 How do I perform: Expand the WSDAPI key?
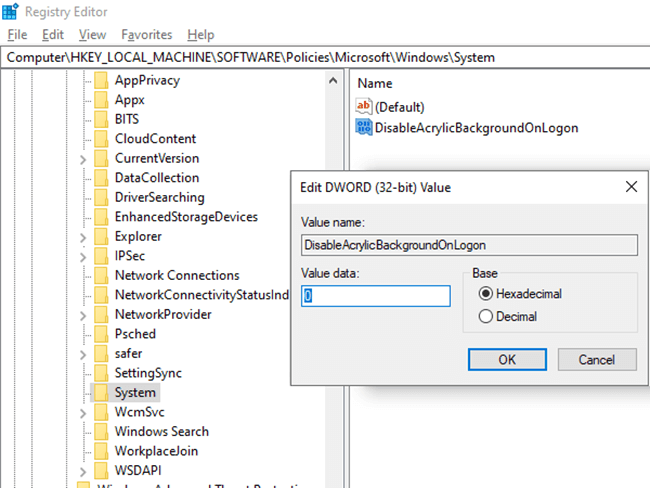[x=83, y=471]
